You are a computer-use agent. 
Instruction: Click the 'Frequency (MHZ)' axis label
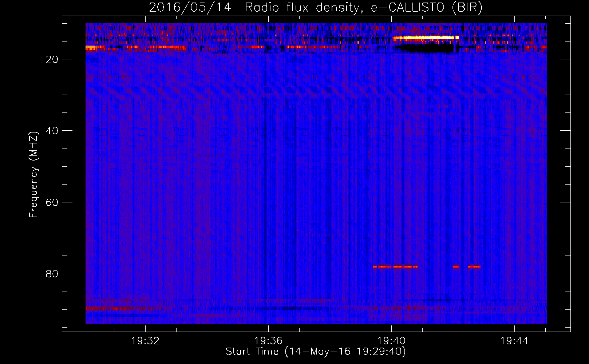coord(33,174)
